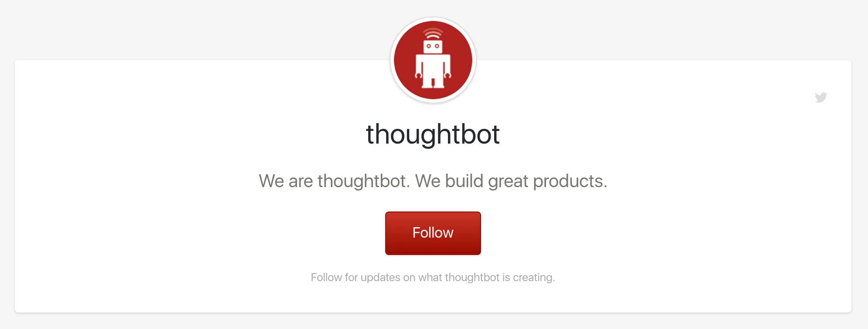This screenshot has width=868, height=329.
Task: Click the robot's right arm in avatar
Action: coord(448,70)
